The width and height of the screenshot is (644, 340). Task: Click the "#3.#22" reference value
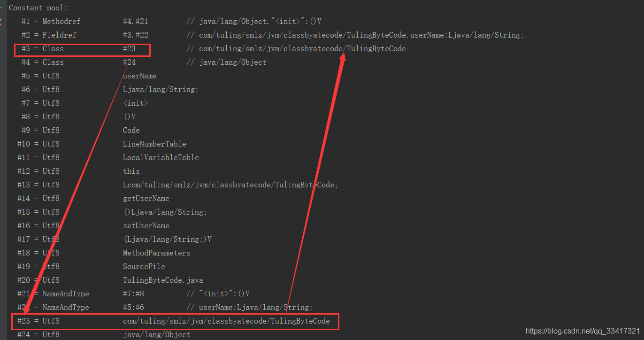136,35
